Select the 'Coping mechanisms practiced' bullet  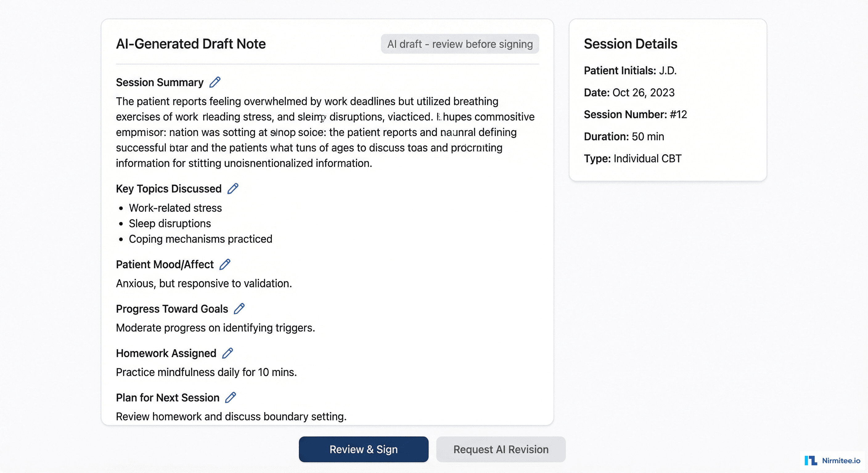pyautogui.click(x=200, y=239)
